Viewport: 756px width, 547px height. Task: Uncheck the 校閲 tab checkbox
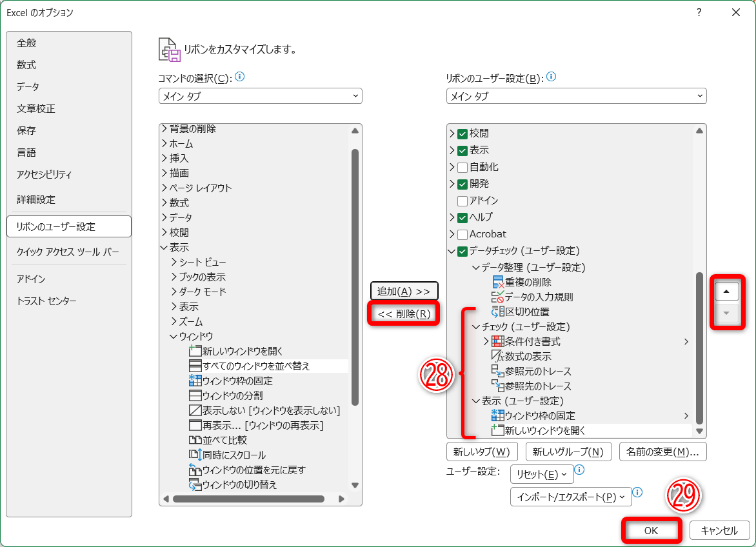point(463,134)
